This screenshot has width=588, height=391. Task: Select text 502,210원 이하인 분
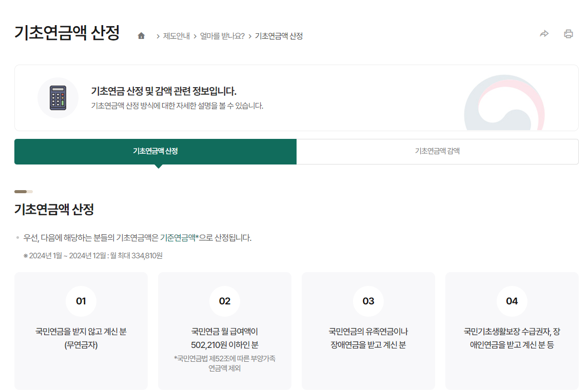click(225, 345)
